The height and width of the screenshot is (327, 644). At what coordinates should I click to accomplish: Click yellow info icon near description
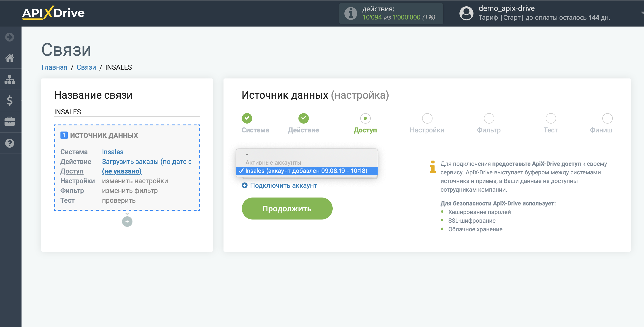pos(433,167)
